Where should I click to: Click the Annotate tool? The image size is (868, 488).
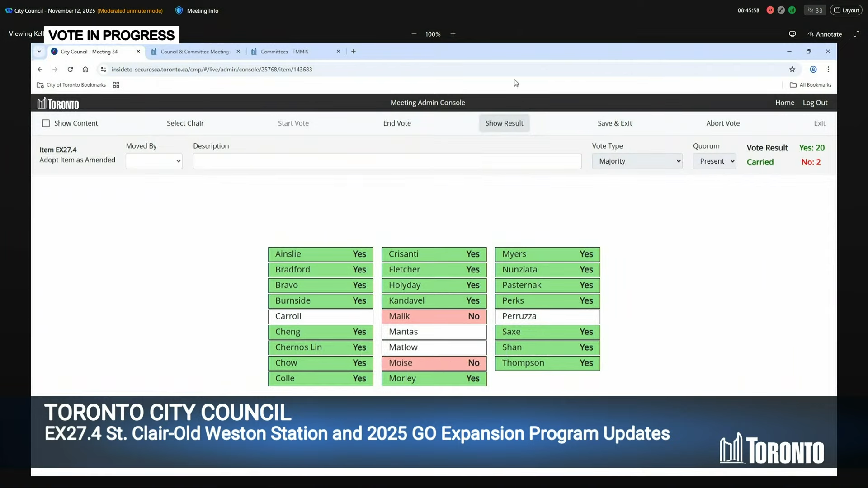825,34
